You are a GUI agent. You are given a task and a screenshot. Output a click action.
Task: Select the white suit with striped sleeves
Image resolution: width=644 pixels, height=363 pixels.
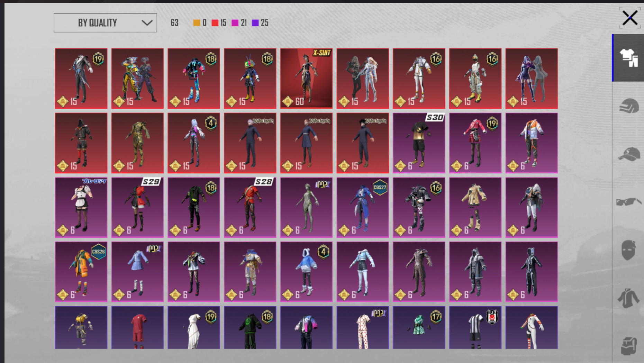(532, 327)
